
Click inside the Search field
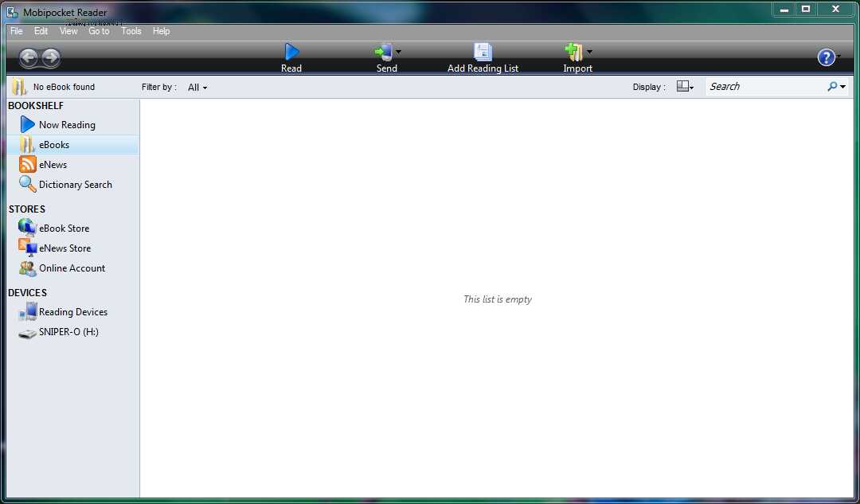pos(766,87)
